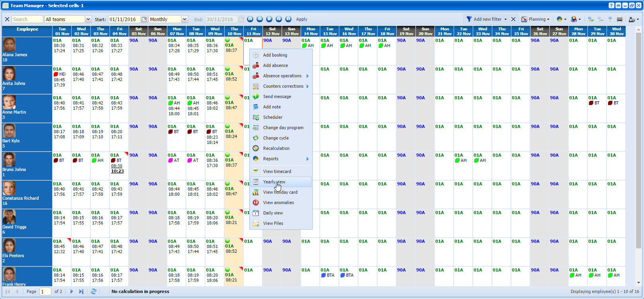Open the All teams dropdown
644x299 pixels.
pyautogui.click(x=88, y=19)
